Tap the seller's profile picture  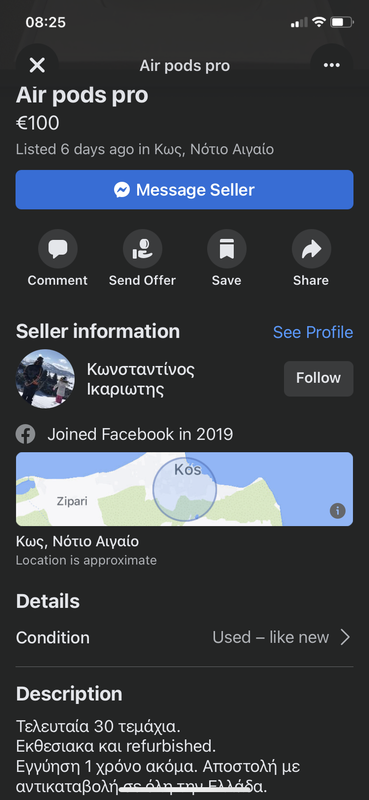[45, 379]
